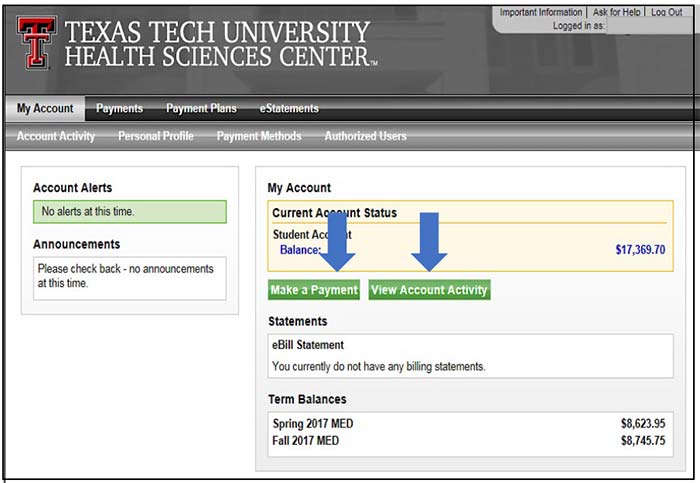700x483 pixels.
Task: Click the Ask for Help link
Action: pos(616,12)
